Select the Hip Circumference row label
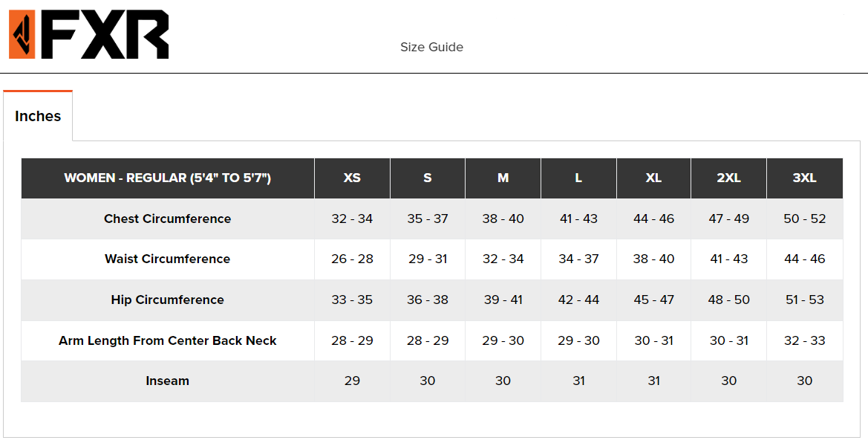Viewport: 868px width, 443px height. tap(167, 300)
